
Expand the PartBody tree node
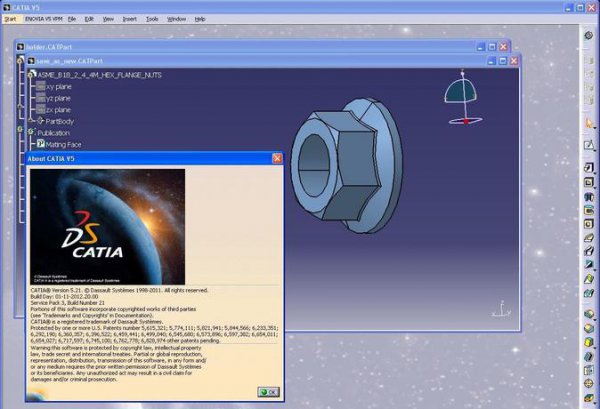[x=32, y=121]
